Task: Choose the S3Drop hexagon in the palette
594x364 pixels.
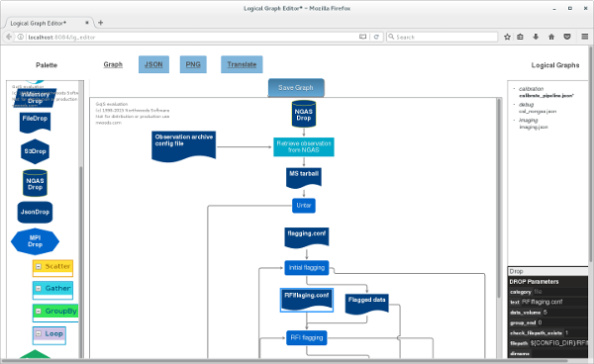Action: 35,151
